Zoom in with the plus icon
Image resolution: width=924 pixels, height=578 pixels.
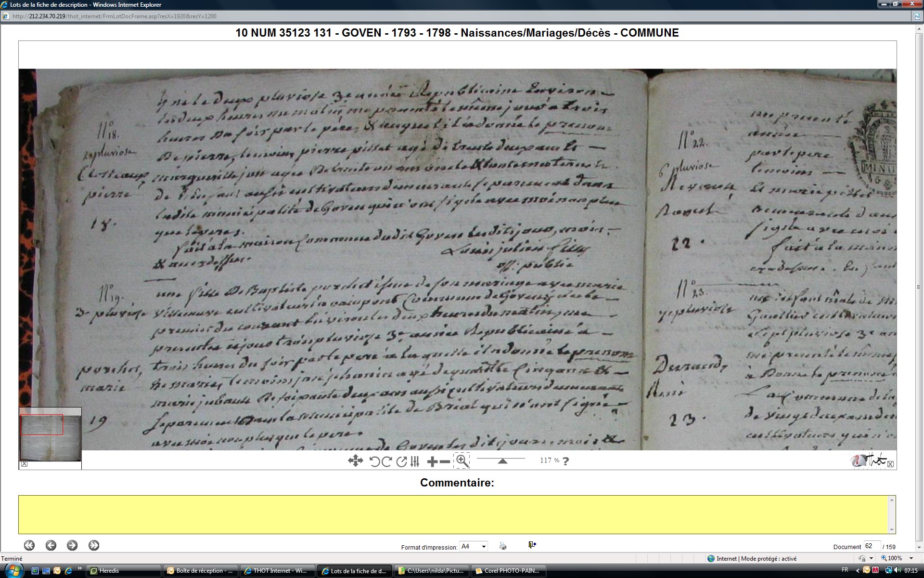click(432, 461)
